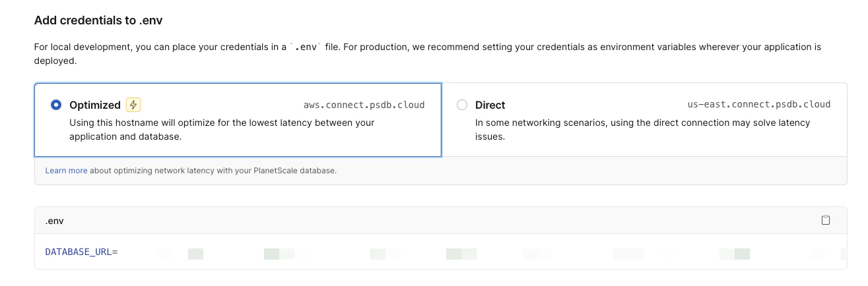Click the optimizing network latency note text
The image size is (868, 286).
(213, 171)
